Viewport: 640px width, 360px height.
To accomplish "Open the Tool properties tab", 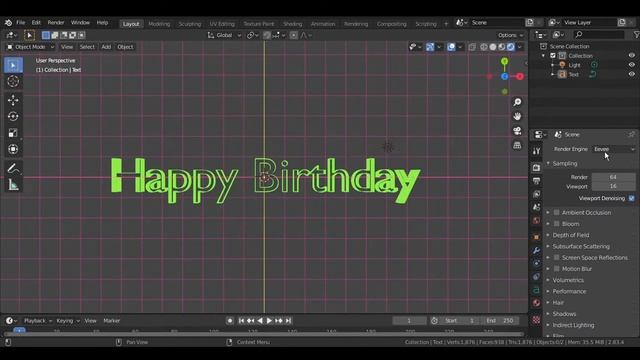I will [536, 151].
